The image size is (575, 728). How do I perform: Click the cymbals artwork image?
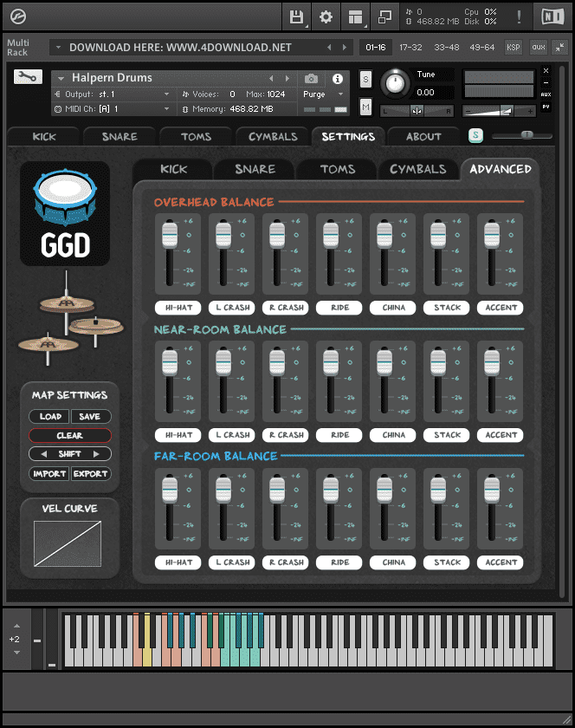70,319
